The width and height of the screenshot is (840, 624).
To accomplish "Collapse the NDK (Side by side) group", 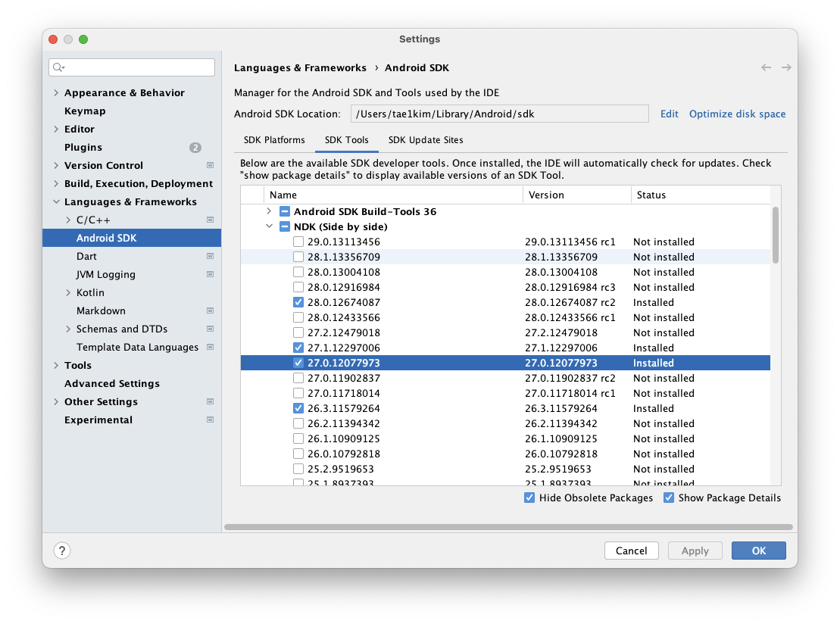I will click(x=269, y=226).
